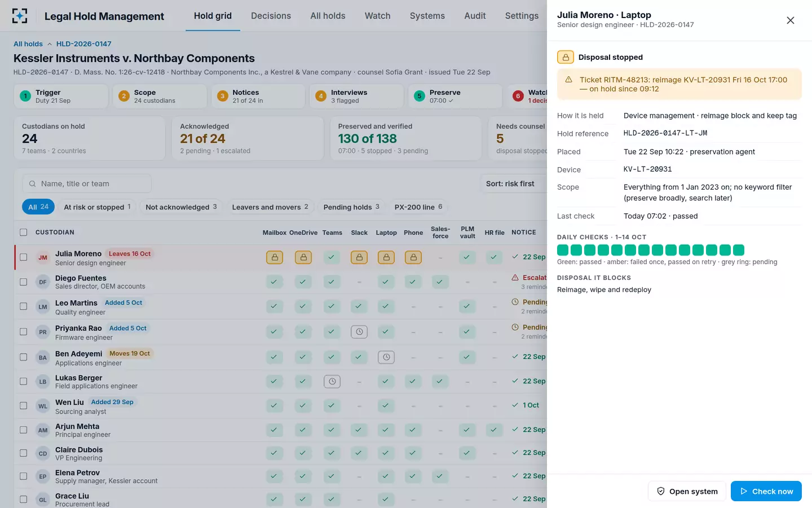Click Arjun Mehta's HR file check icon

(493, 430)
